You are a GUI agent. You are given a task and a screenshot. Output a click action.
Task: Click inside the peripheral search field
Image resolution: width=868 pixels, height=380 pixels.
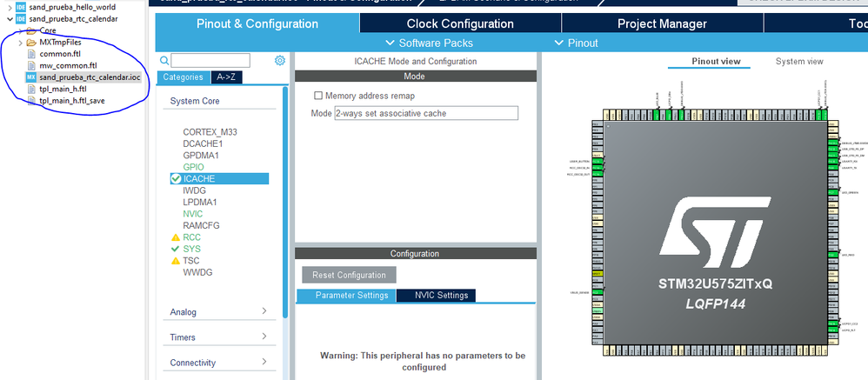pos(210,60)
